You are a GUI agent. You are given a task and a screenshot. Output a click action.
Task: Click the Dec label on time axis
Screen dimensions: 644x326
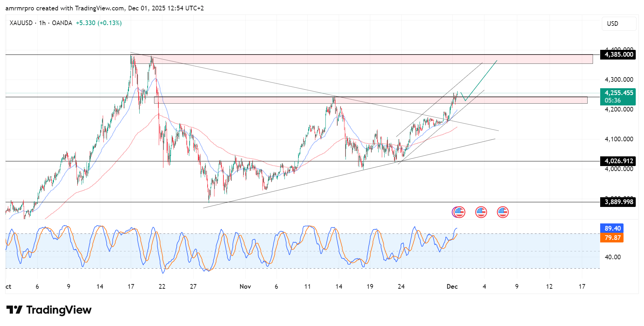[x=452, y=287]
